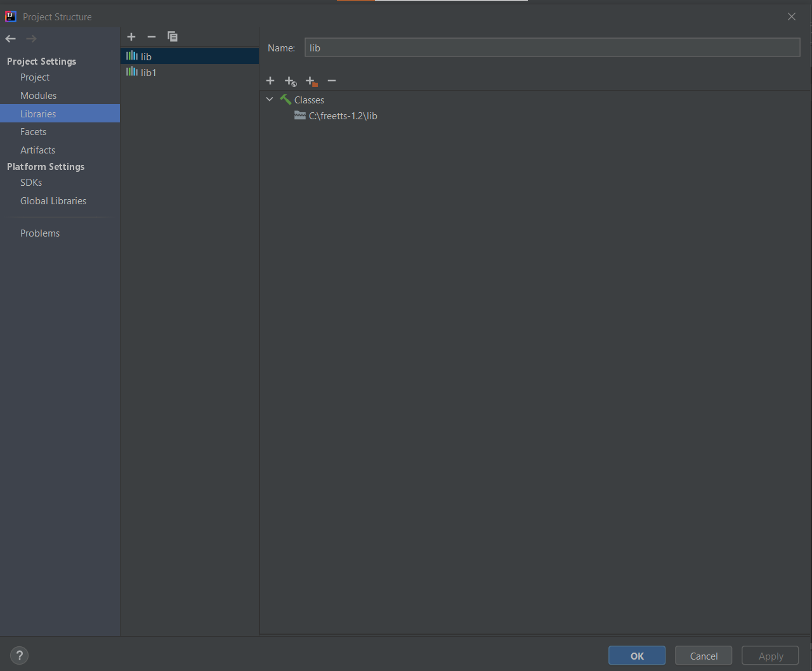The image size is (812, 671).
Task: Add a new project library
Action: [131, 37]
